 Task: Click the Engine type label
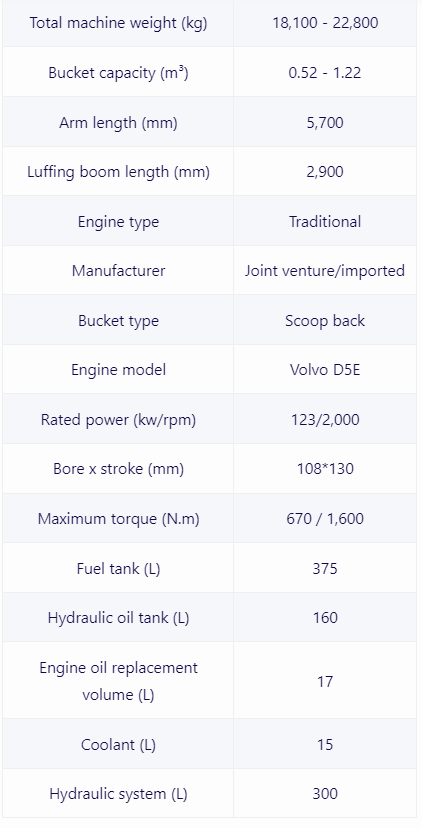tap(118, 221)
